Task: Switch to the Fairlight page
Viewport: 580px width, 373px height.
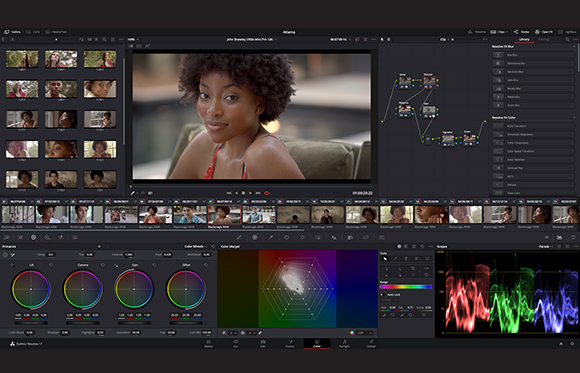Action: coord(344,343)
